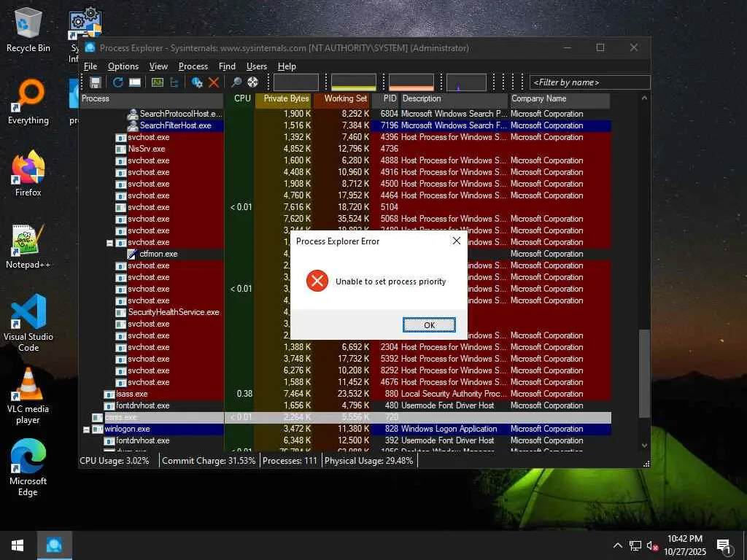Click the red Kill Process icon

(x=214, y=82)
